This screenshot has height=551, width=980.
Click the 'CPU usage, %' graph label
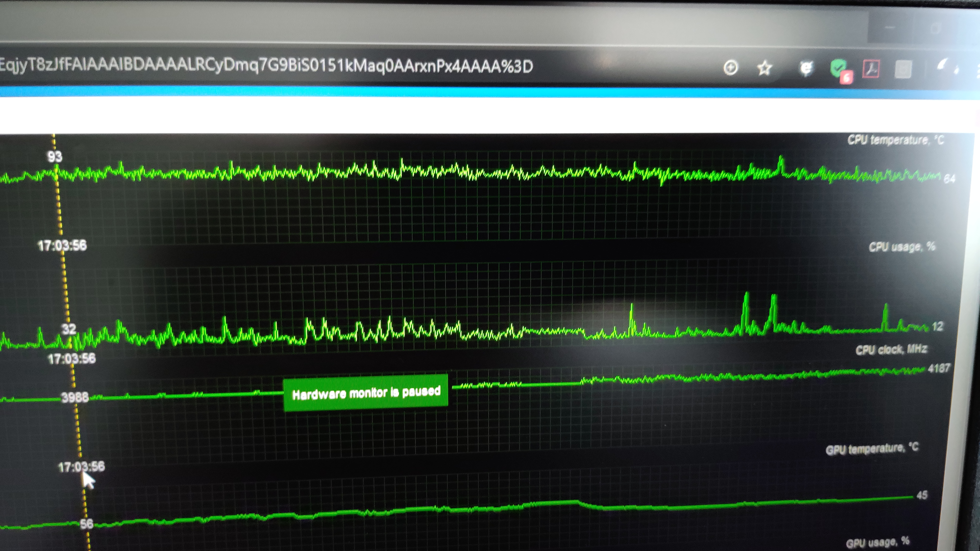[x=902, y=247]
